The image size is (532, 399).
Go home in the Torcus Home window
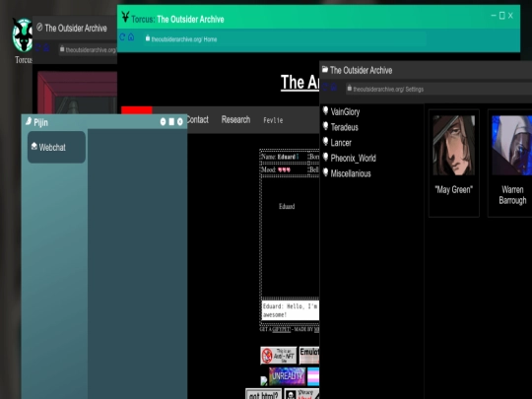(131, 37)
